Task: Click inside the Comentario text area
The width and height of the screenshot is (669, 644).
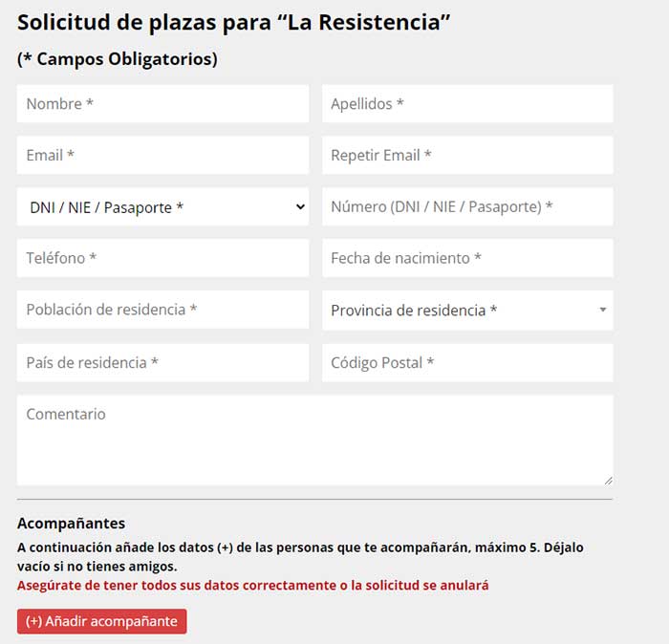Action: pyautogui.click(x=314, y=440)
